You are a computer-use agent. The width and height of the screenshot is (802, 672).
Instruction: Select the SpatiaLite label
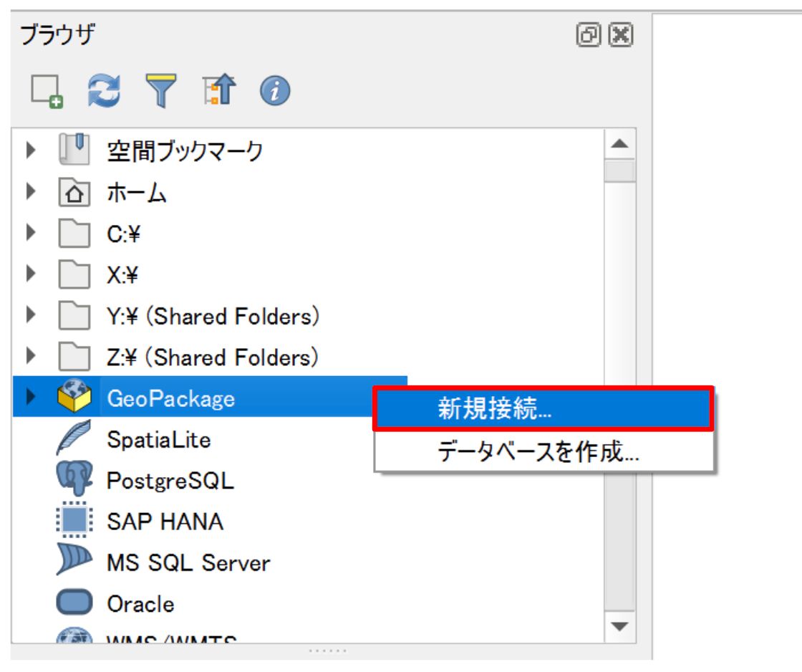coord(158,440)
